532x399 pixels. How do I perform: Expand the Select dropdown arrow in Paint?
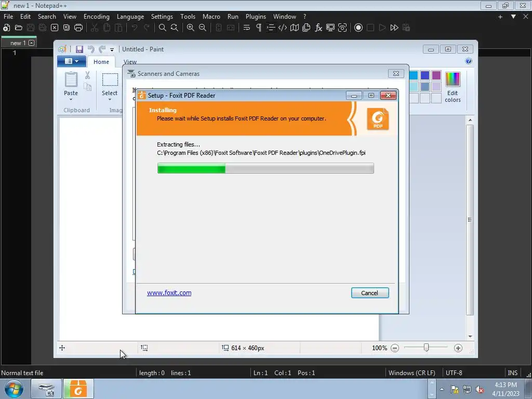point(110,100)
